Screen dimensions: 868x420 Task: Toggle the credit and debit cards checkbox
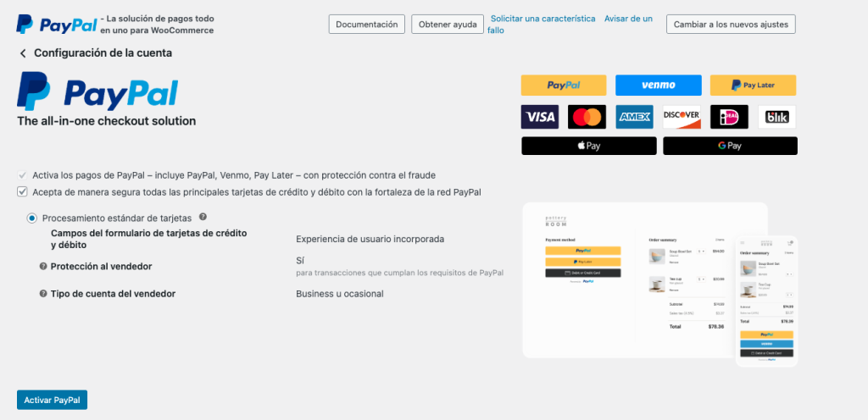pos(23,192)
